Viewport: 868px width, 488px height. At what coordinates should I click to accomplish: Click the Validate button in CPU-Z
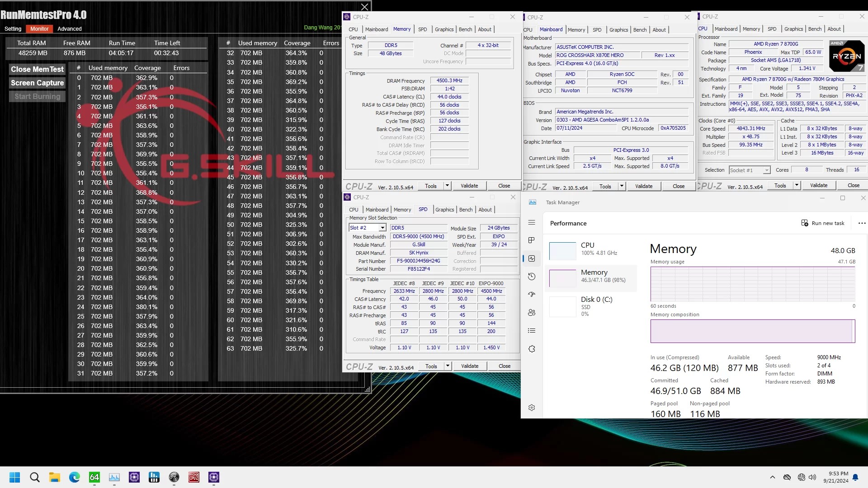[470, 186]
